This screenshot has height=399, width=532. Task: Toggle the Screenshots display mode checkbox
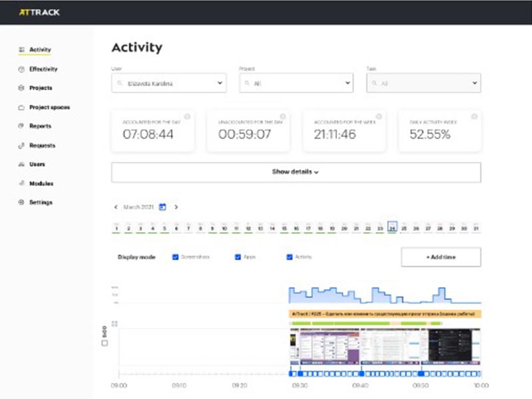[x=175, y=257]
